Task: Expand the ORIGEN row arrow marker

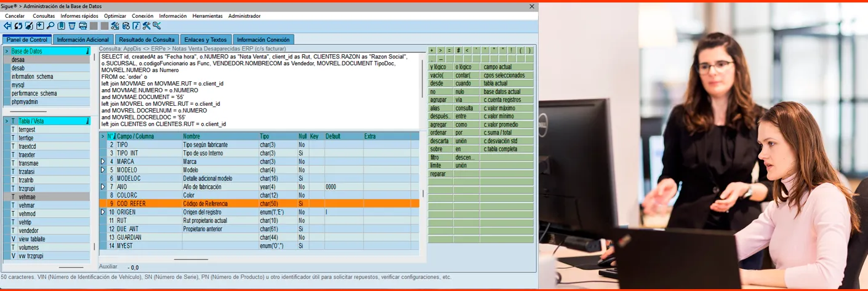Action: pos(103,212)
